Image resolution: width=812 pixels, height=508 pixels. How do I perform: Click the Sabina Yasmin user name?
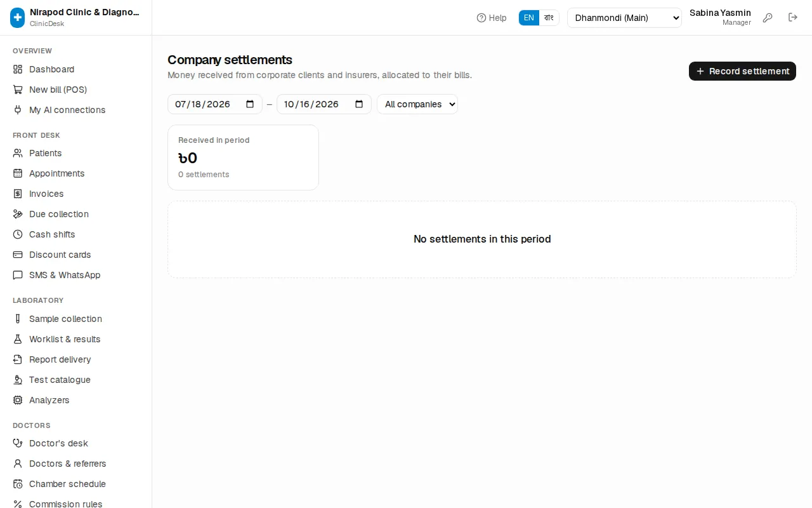tap(720, 13)
